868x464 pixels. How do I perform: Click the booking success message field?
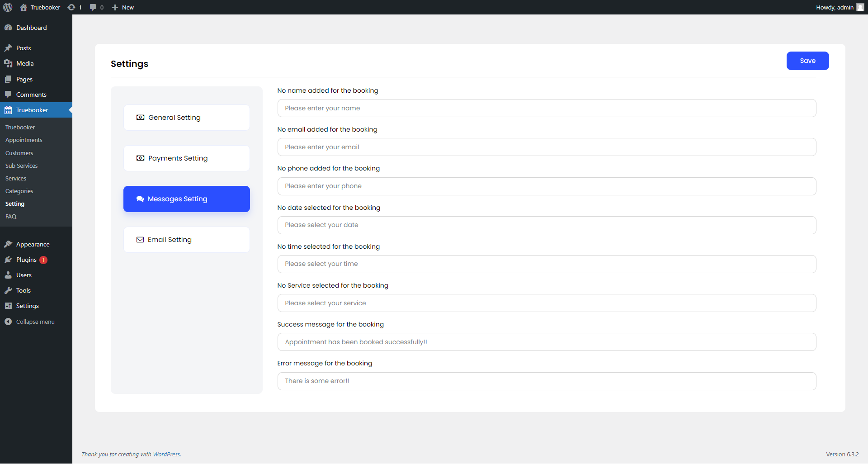546,342
